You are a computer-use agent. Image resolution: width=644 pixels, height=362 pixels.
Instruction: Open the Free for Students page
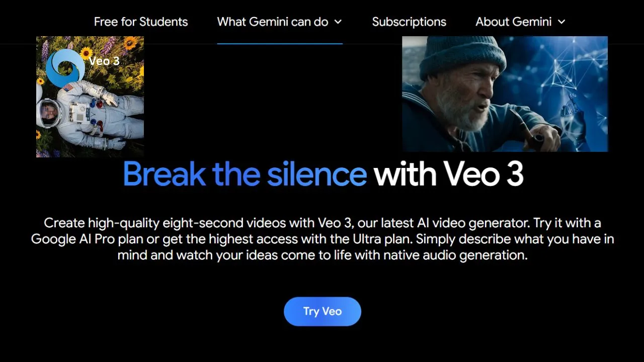(x=141, y=22)
